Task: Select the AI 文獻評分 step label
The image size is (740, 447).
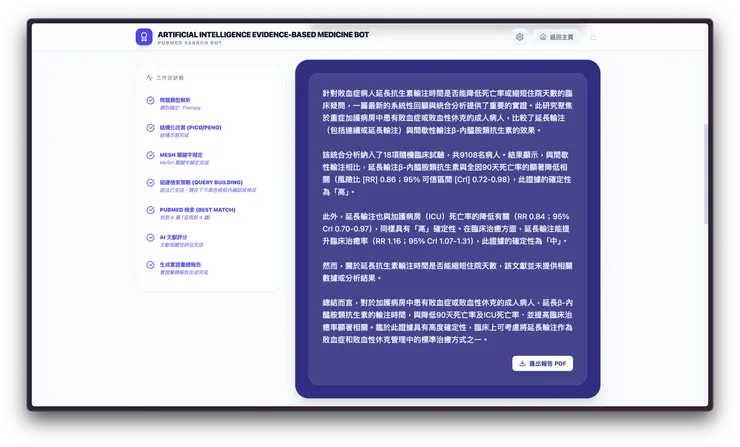Action: 173,237
